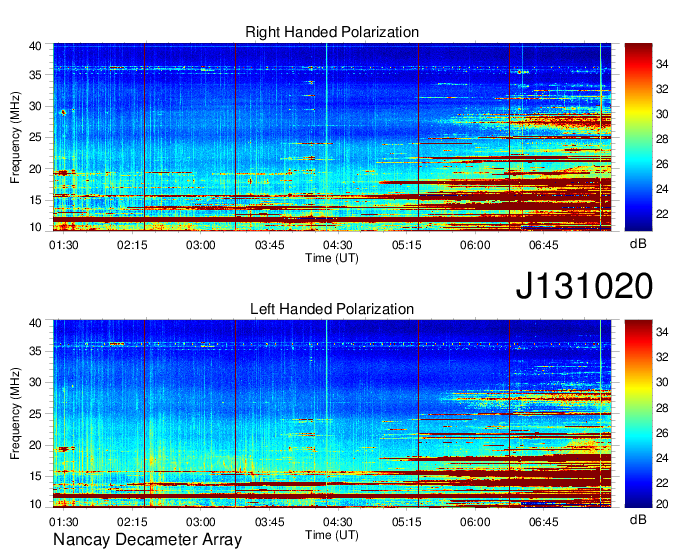Click the dB label under the upper color scale
Image resolution: width=680 pixels, height=552 pixels.
(x=638, y=244)
